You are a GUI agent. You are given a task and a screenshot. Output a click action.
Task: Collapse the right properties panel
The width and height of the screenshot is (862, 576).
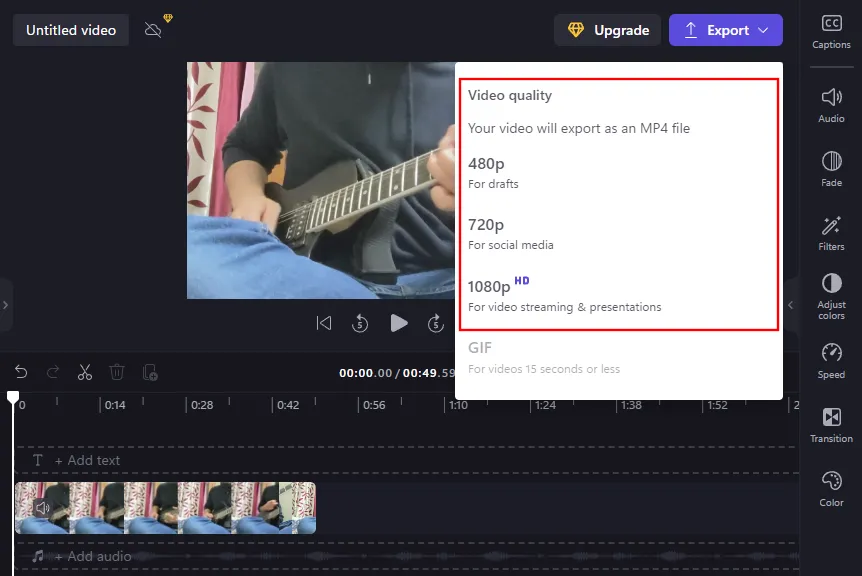[x=791, y=305]
